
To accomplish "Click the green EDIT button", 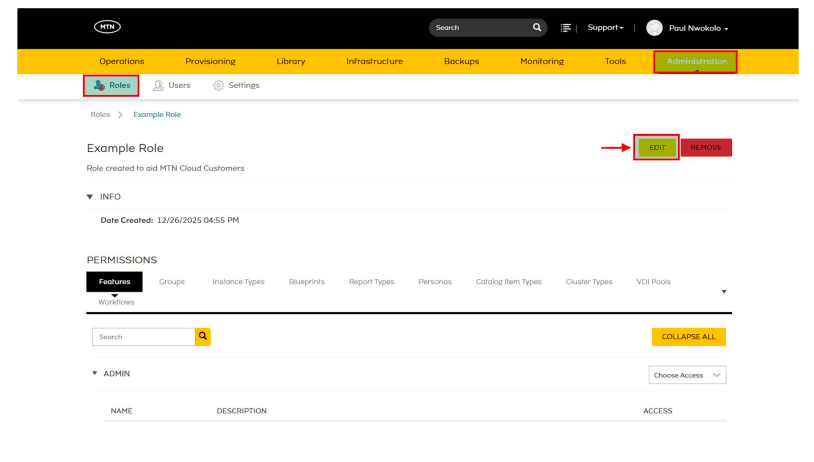I will click(657, 147).
